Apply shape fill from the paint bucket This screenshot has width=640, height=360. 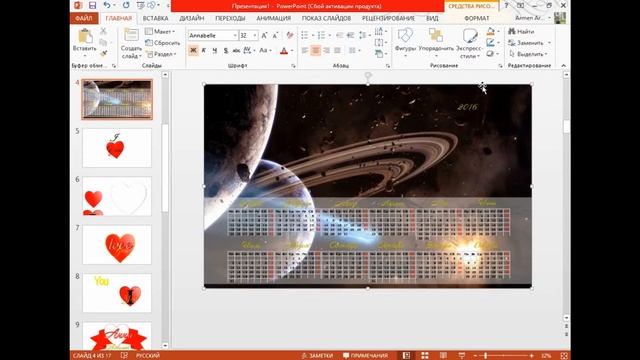(490, 31)
